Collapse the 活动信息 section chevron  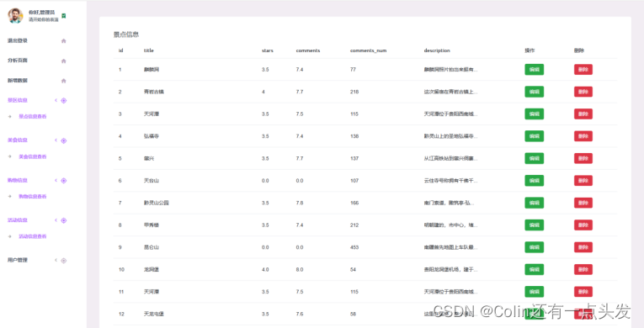56,220
